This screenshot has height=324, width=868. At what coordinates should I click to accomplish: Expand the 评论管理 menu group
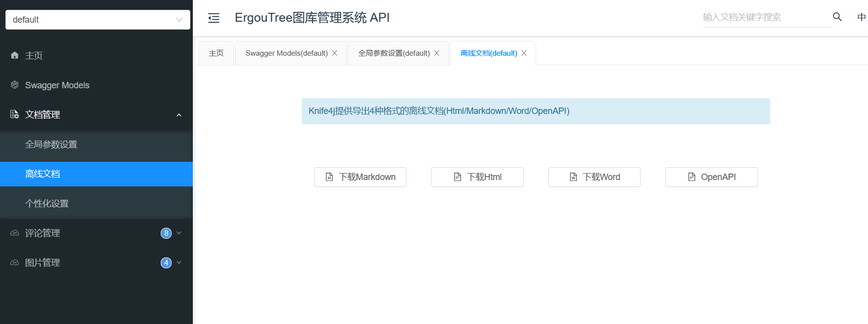click(179, 233)
